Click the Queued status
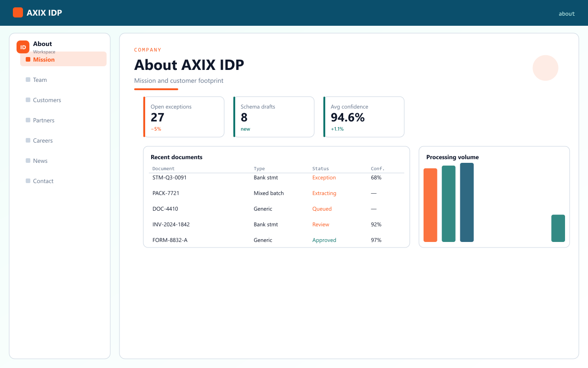This screenshot has height=368, width=588. pyautogui.click(x=322, y=209)
